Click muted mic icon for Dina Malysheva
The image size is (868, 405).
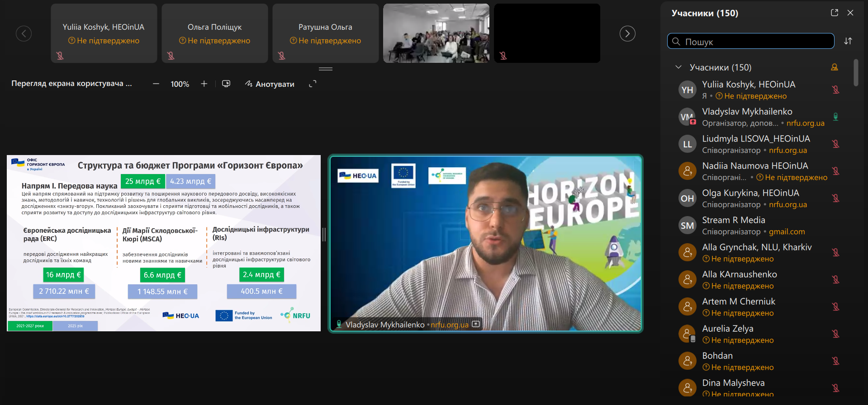pos(835,388)
